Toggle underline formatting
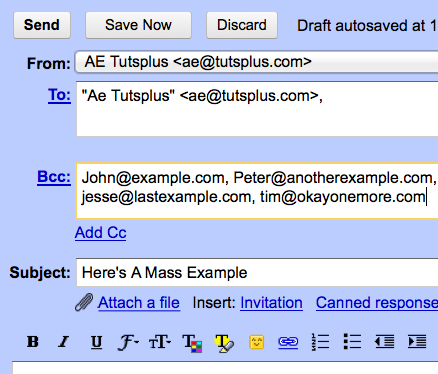The height and width of the screenshot is (374, 438). click(x=96, y=342)
